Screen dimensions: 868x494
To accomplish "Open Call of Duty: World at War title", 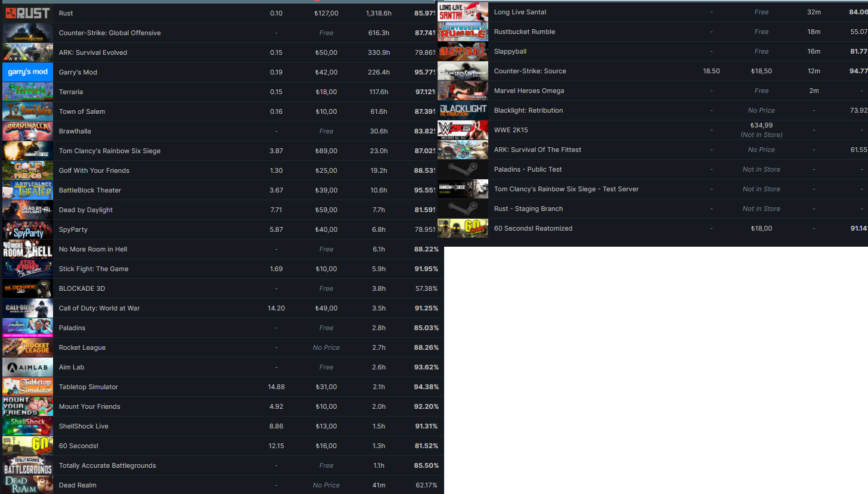I will pyautogui.click(x=99, y=308).
